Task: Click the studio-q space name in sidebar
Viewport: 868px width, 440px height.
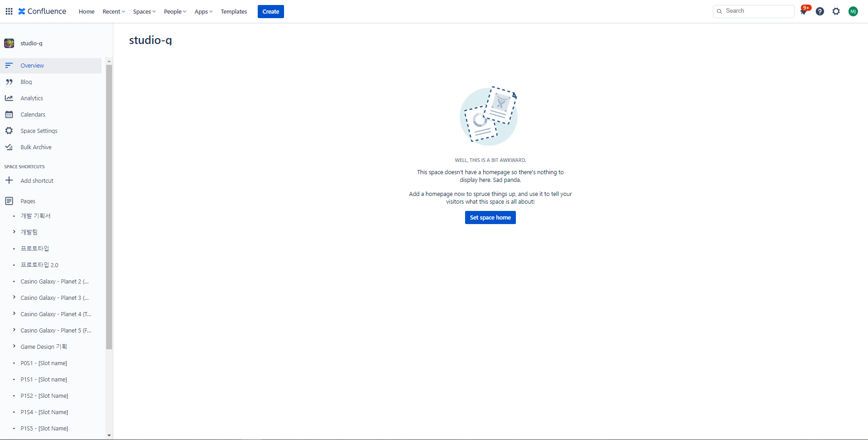Action: [31, 43]
